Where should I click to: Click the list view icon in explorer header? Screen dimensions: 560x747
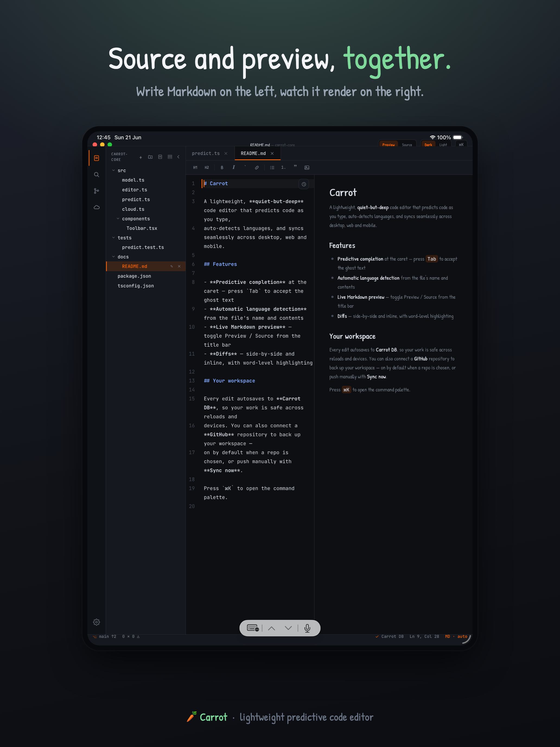[170, 157]
